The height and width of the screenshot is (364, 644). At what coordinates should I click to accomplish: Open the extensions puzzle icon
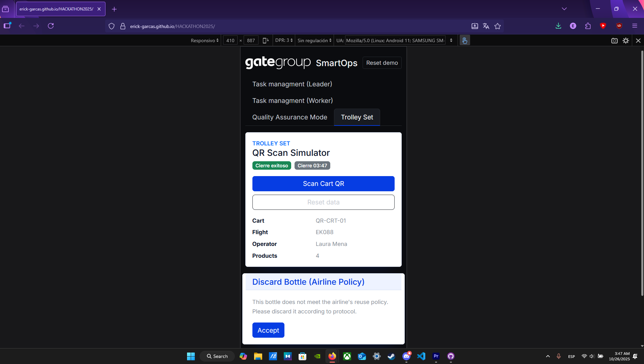point(588,26)
